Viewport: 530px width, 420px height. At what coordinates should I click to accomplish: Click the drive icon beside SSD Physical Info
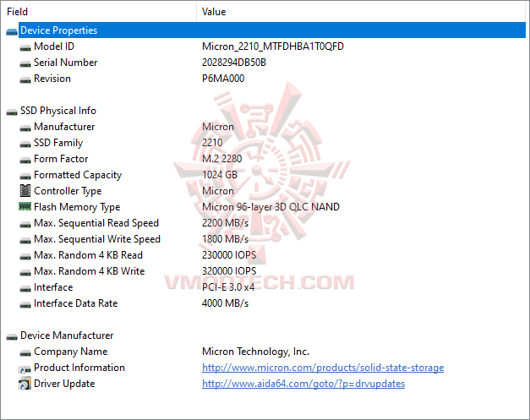[x=12, y=112]
